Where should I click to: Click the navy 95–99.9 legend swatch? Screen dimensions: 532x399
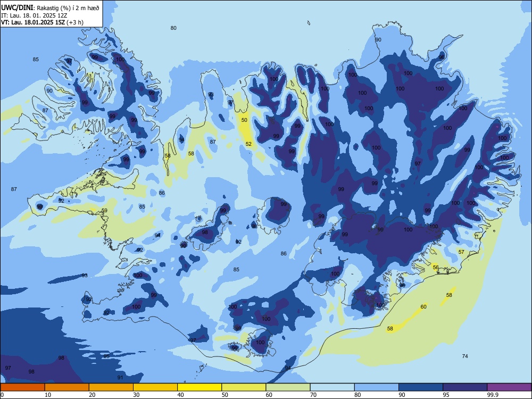[x=465, y=387]
